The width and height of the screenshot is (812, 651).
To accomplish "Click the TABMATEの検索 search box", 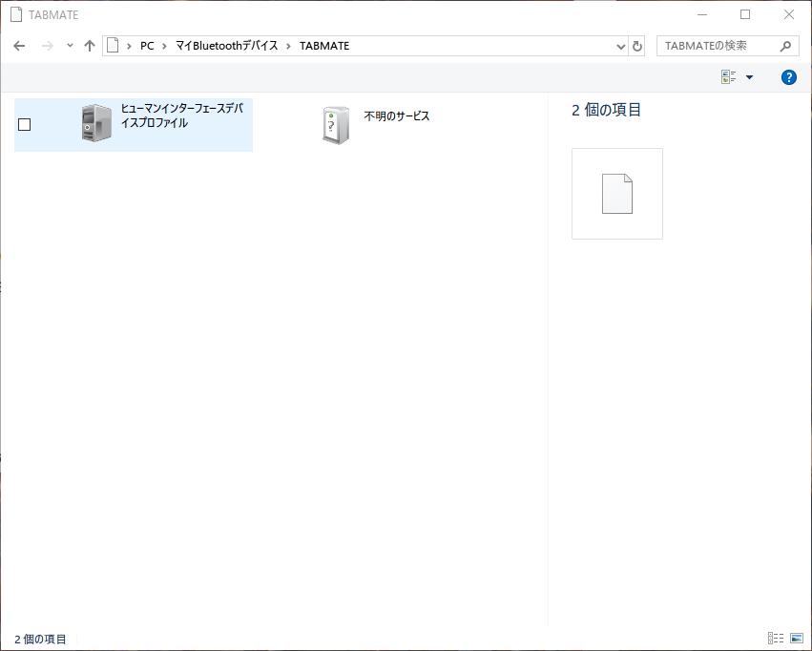I will click(728, 46).
